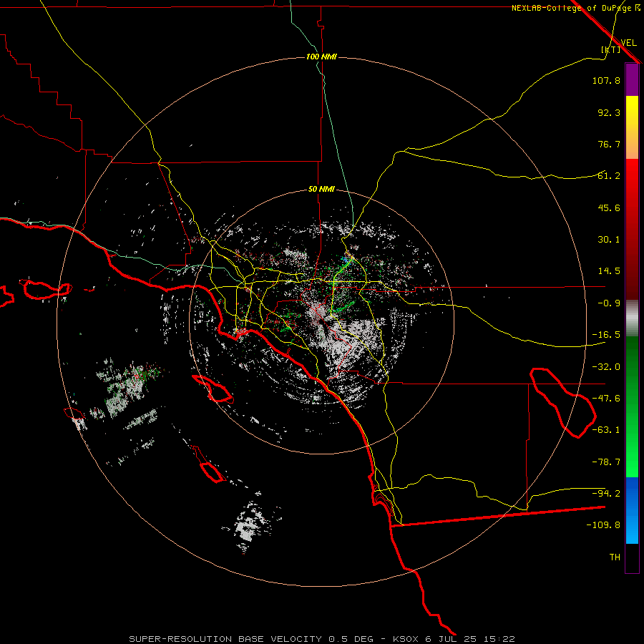The image size is (644, 644).
Task: Click the 100 NMI range ring label
Action: pos(321,57)
